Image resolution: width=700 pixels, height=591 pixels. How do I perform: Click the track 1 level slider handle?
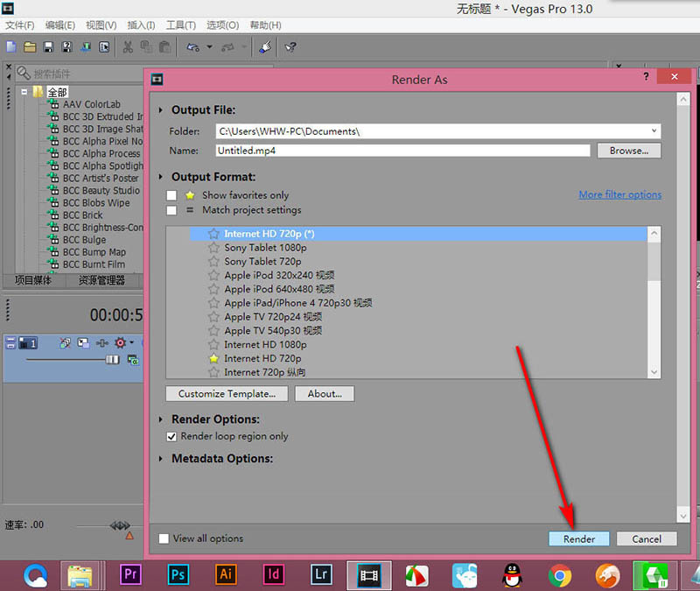(x=113, y=360)
